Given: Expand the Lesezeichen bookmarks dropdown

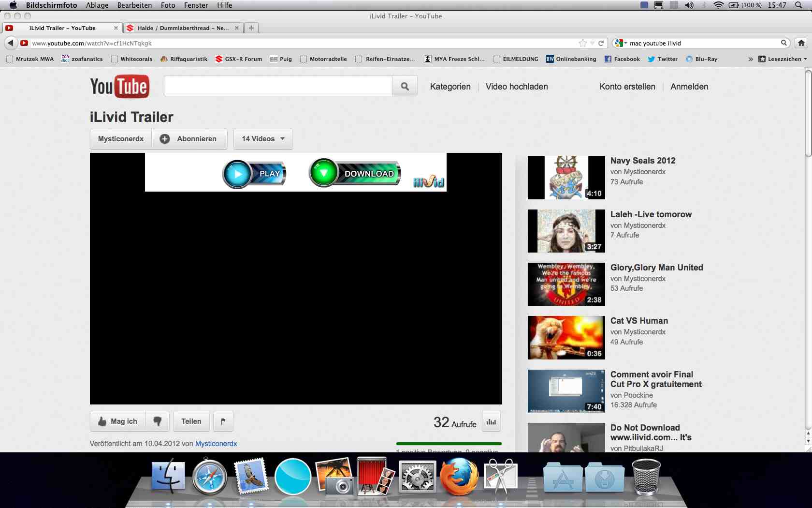Looking at the screenshot, I should 782,59.
